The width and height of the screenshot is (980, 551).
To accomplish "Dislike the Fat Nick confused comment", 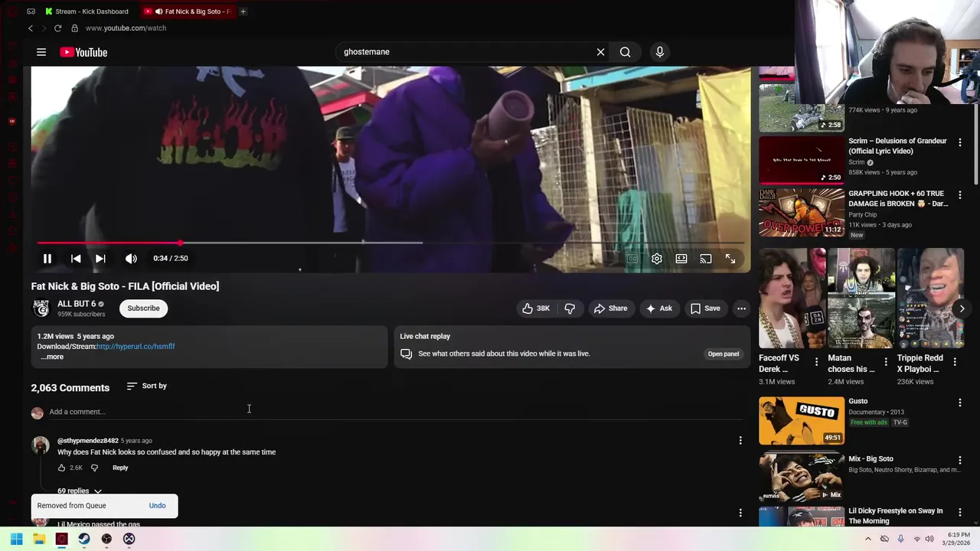I will pos(94,468).
